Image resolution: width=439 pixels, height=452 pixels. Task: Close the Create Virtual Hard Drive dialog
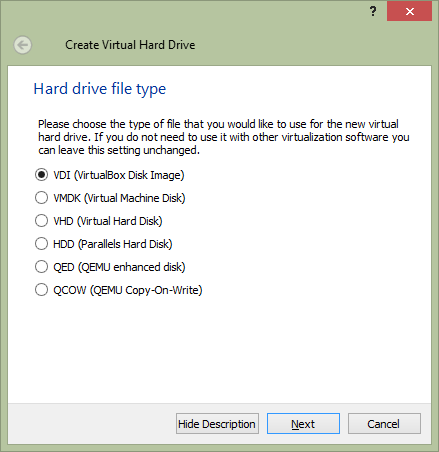click(409, 11)
